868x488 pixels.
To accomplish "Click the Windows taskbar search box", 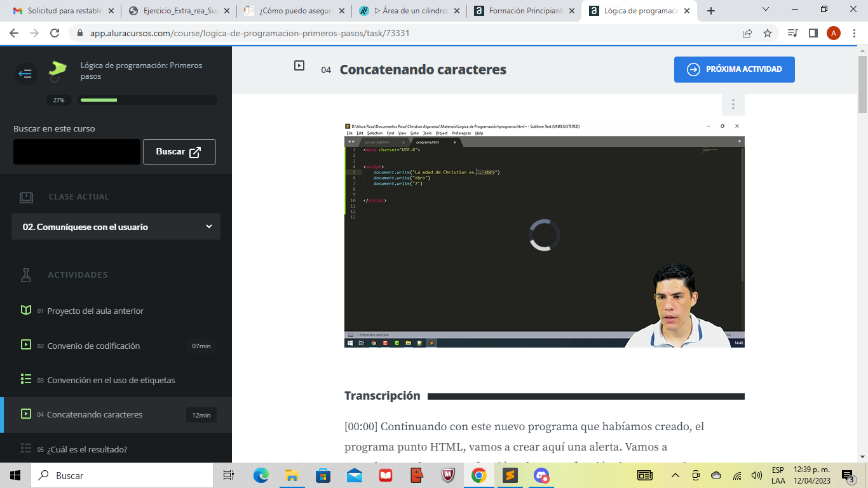I will [x=122, y=475].
